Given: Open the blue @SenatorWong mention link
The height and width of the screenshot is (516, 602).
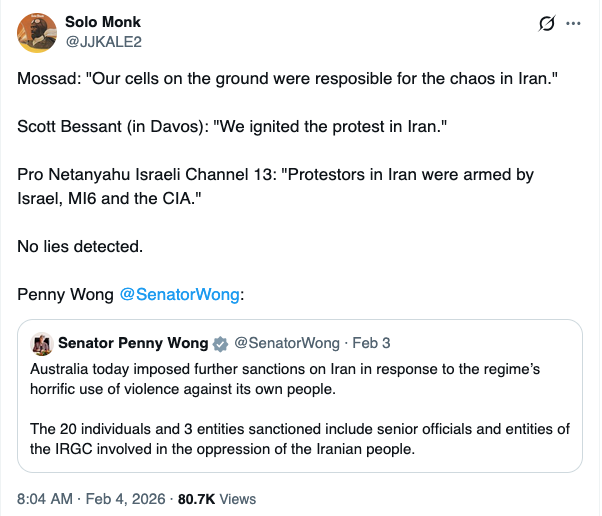Looking at the screenshot, I should point(179,294).
